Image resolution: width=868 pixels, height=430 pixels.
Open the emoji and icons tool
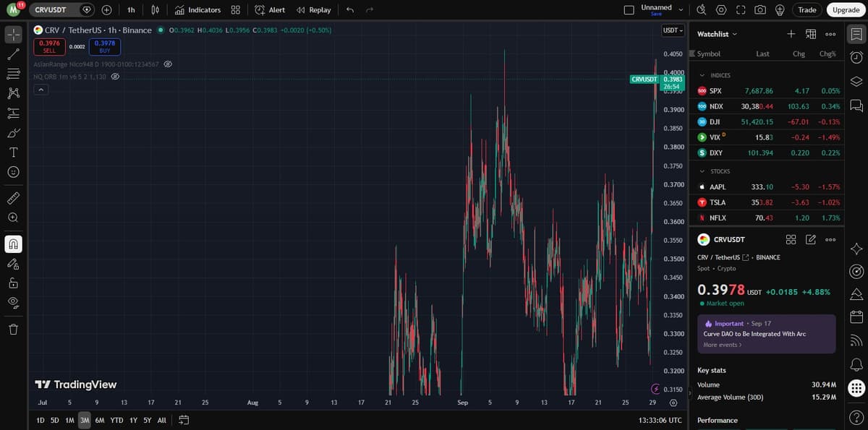click(13, 172)
